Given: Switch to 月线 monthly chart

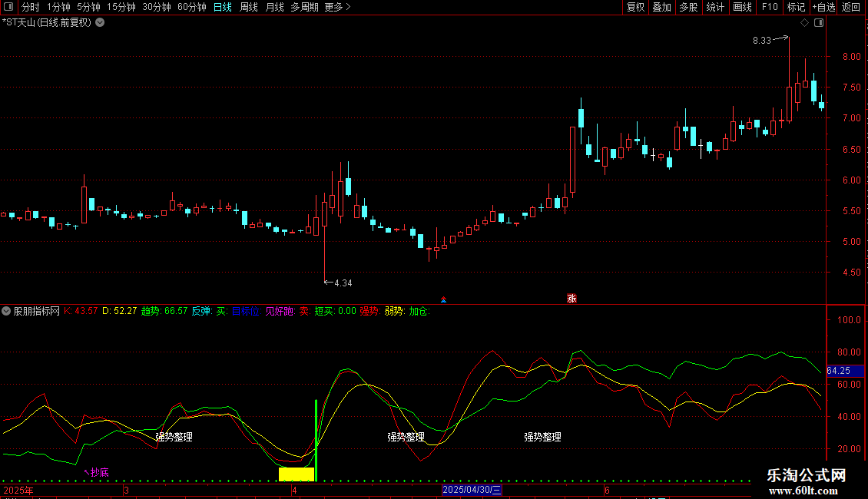Looking at the screenshot, I should point(274,7).
